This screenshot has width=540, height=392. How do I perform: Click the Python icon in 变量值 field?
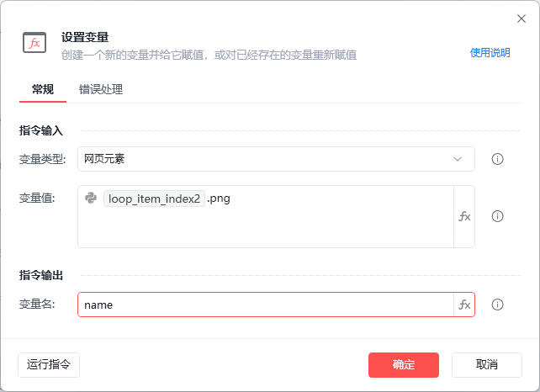pyautogui.click(x=91, y=199)
